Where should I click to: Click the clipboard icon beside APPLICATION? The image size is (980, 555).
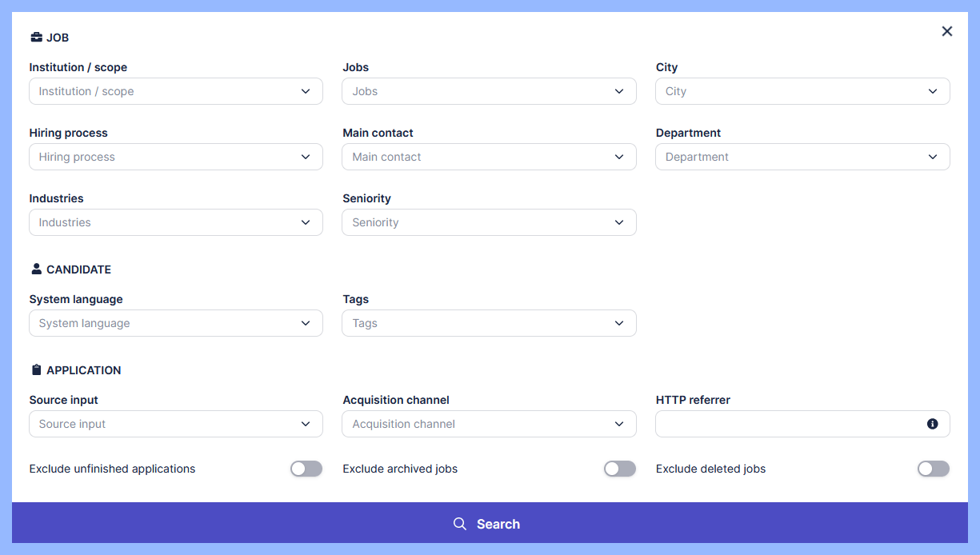(36, 370)
